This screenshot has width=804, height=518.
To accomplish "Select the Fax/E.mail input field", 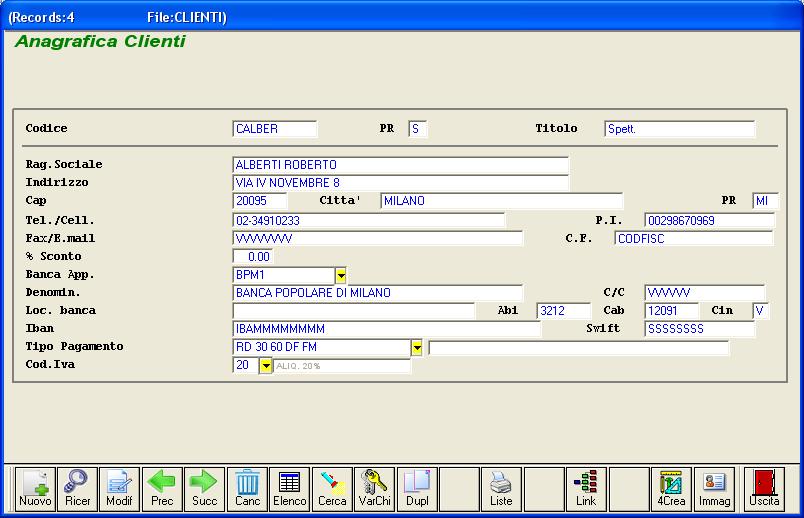I will 378,238.
